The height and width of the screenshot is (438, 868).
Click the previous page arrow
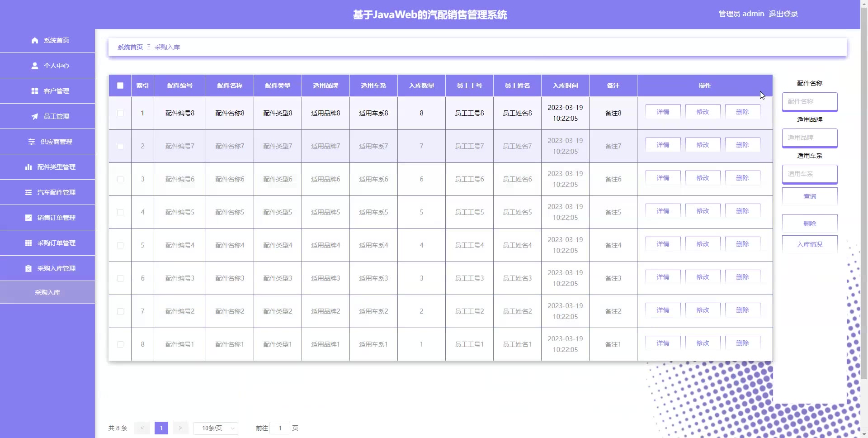click(142, 428)
